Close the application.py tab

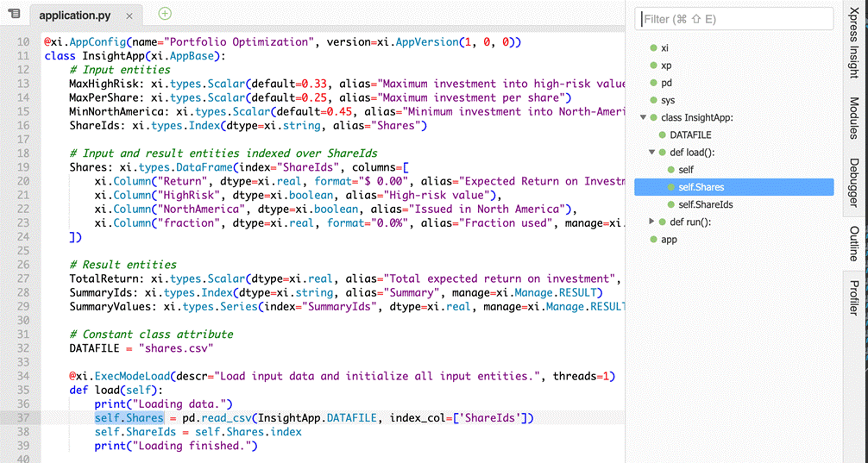click(x=129, y=16)
